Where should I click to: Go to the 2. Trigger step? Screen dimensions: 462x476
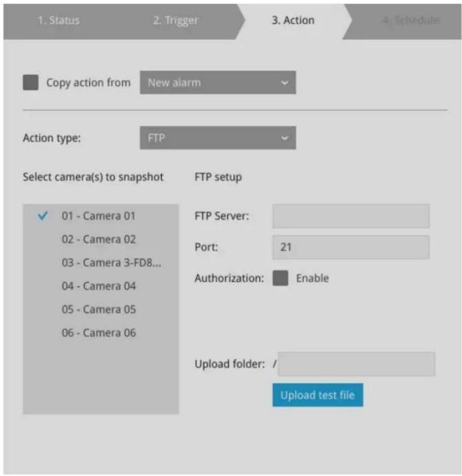(x=176, y=20)
